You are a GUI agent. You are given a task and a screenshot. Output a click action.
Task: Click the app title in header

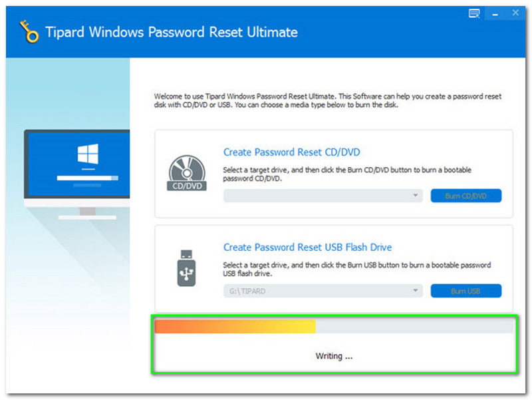click(172, 32)
